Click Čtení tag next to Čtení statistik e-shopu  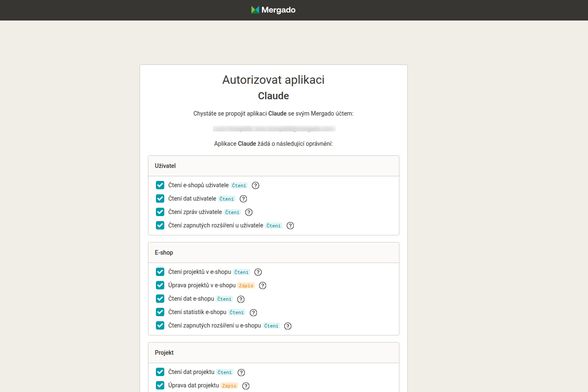pyautogui.click(x=237, y=312)
